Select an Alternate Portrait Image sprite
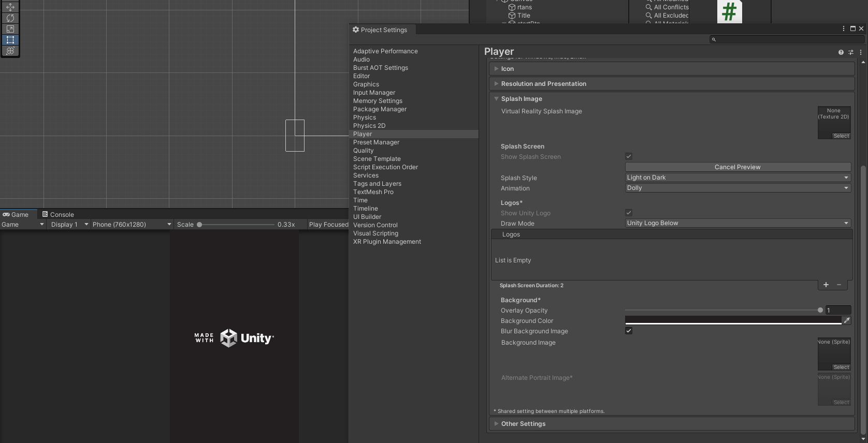The height and width of the screenshot is (443, 868). pyautogui.click(x=841, y=403)
